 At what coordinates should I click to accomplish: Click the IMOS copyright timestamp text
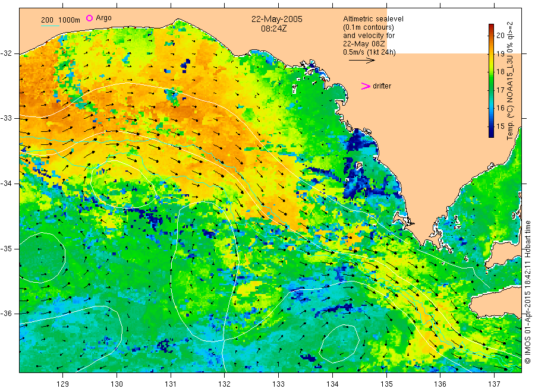(x=527, y=292)
